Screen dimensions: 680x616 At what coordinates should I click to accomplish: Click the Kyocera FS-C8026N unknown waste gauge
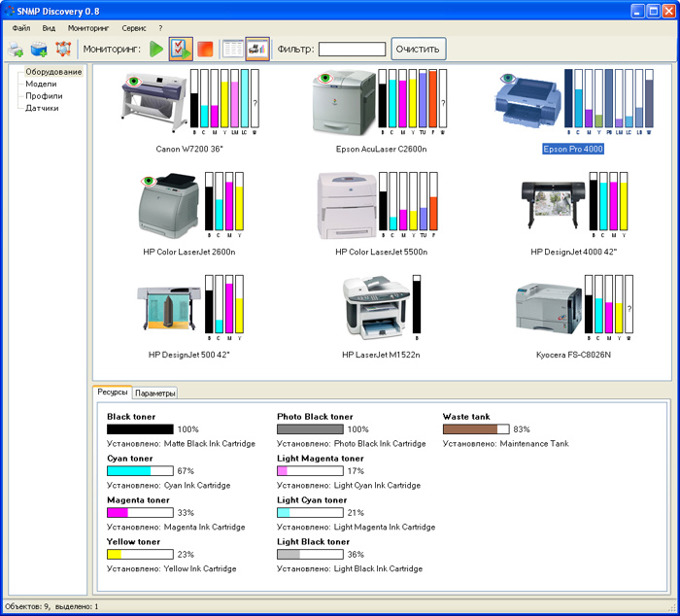click(x=629, y=304)
